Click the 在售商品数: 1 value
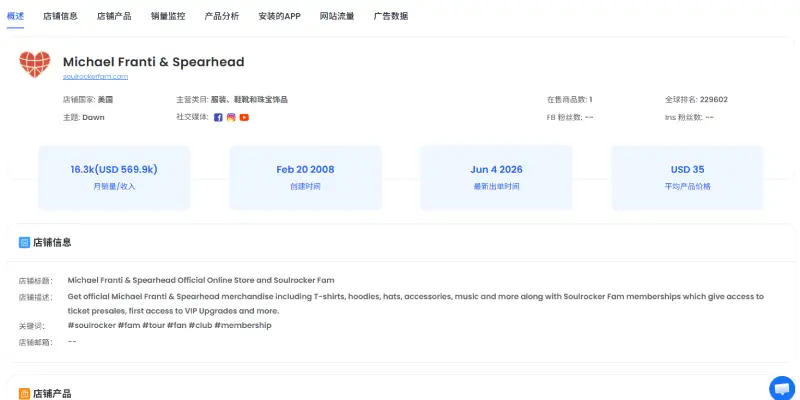The width and height of the screenshot is (800, 400). pyautogui.click(x=591, y=99)
